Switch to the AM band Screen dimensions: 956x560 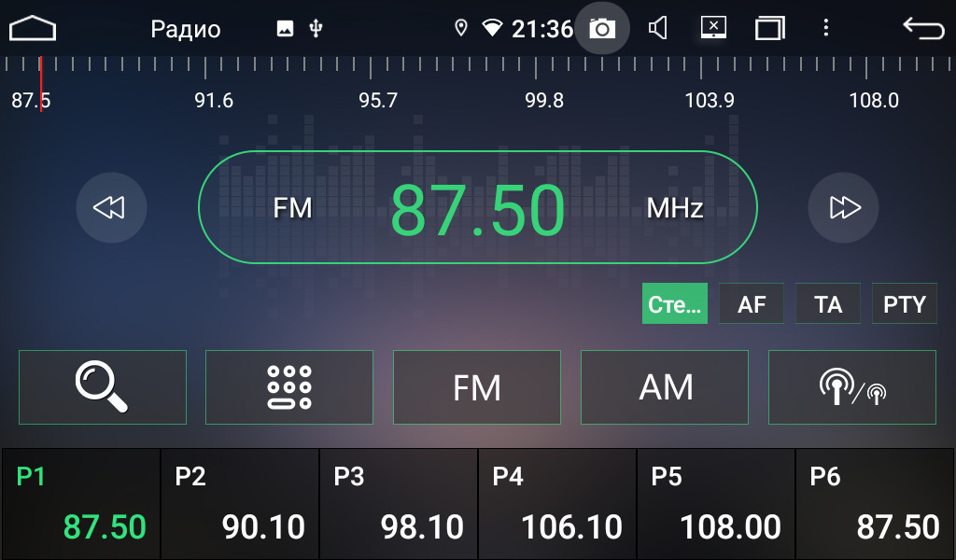click(x=665, y=387)
